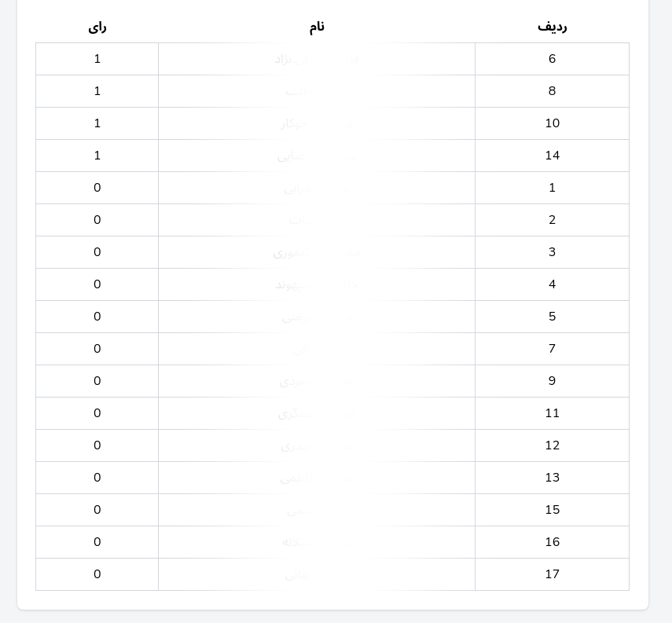Select the name cell in row 6
Screen dimensions: 672x623
tap(317, 59)
